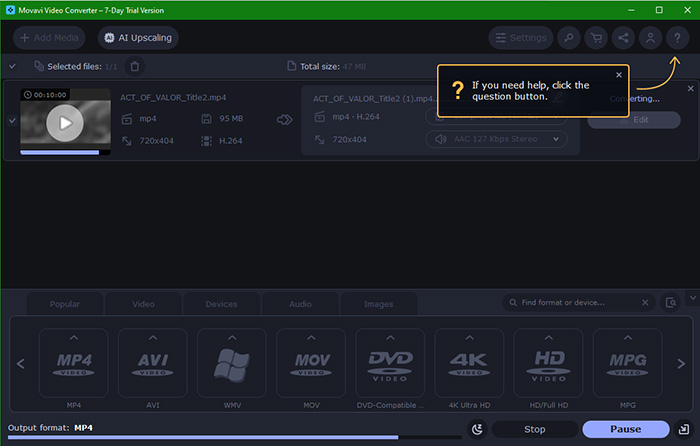Expand MPG presets chevron
This screenshot has height=446, width=700.
[x=628, y=338]
